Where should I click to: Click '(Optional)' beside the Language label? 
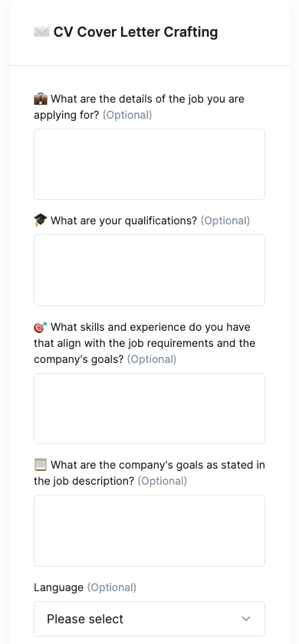coord(111,588)
